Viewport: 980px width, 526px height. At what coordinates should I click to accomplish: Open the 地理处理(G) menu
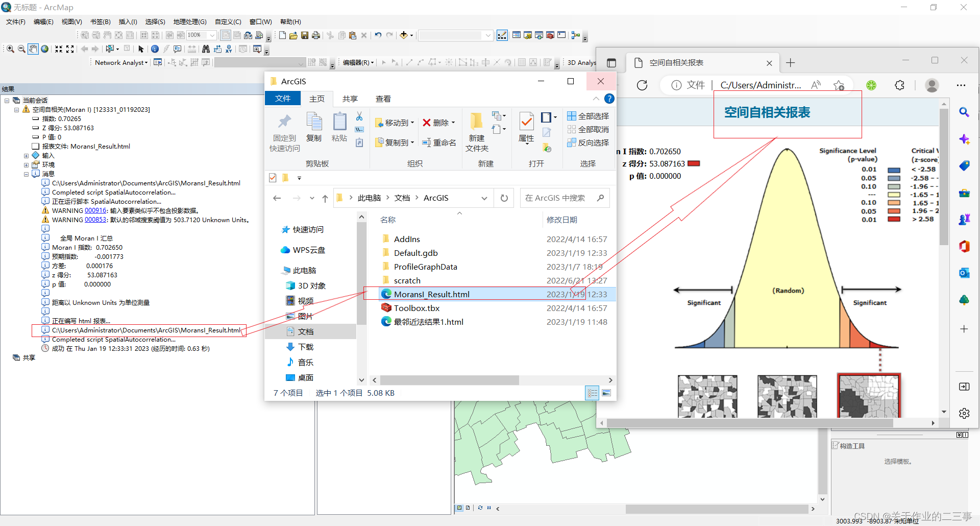pyautogui.click(x=190, y=21)
